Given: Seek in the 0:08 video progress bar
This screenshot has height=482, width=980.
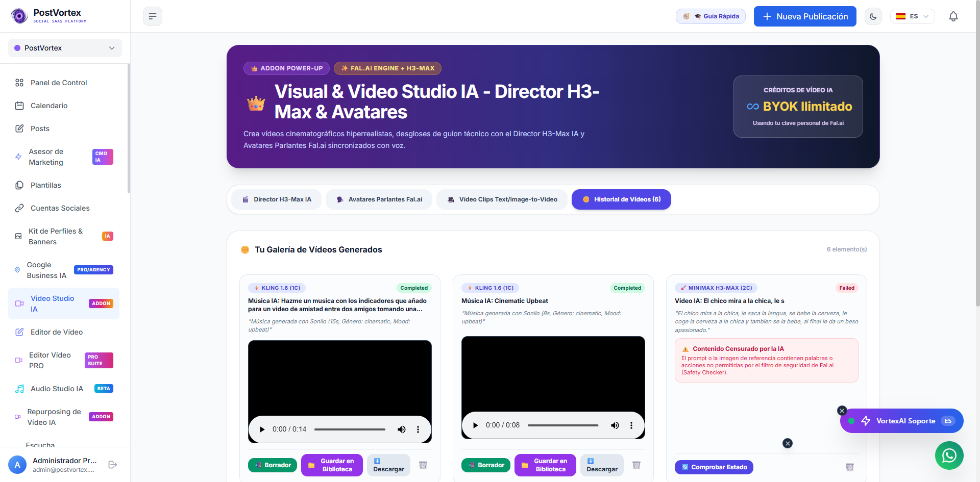Looking at the screenshot, I should point(563,425).
